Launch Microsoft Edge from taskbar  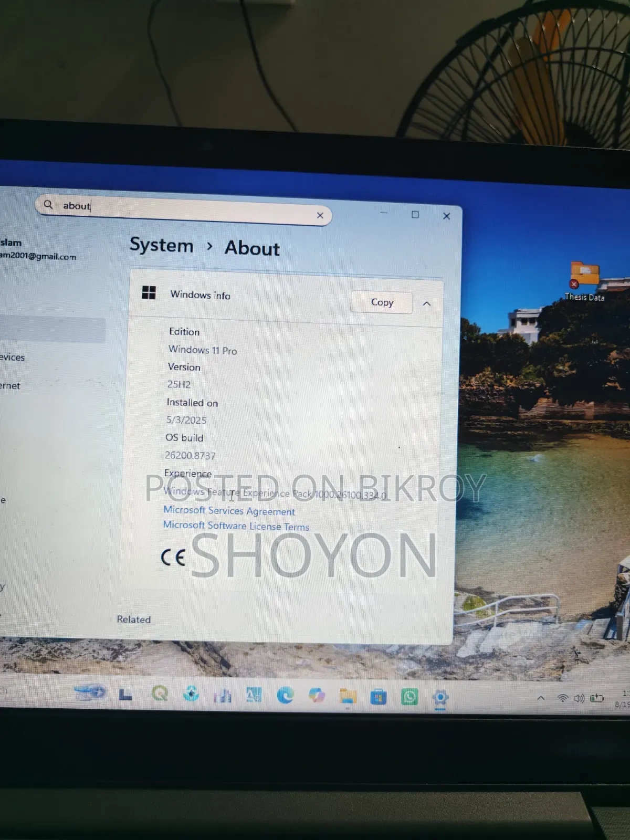click(285, 695)
